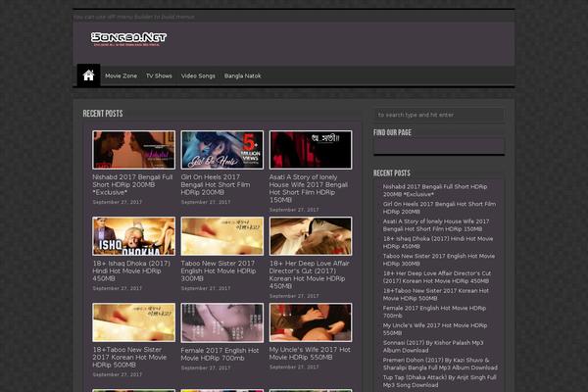Open sidebar link Asati A Story of lonely House Wife

(x=436, y=225)
